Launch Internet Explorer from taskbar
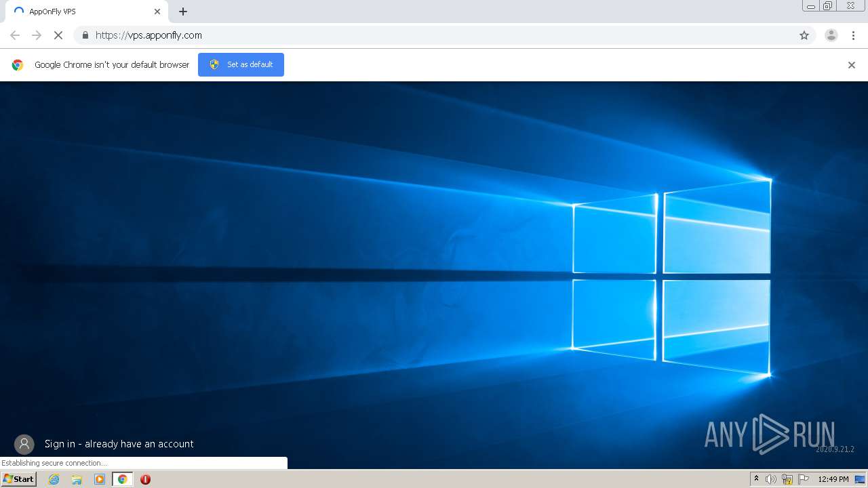This screenshot has width=868, height=488. (54, 479)
